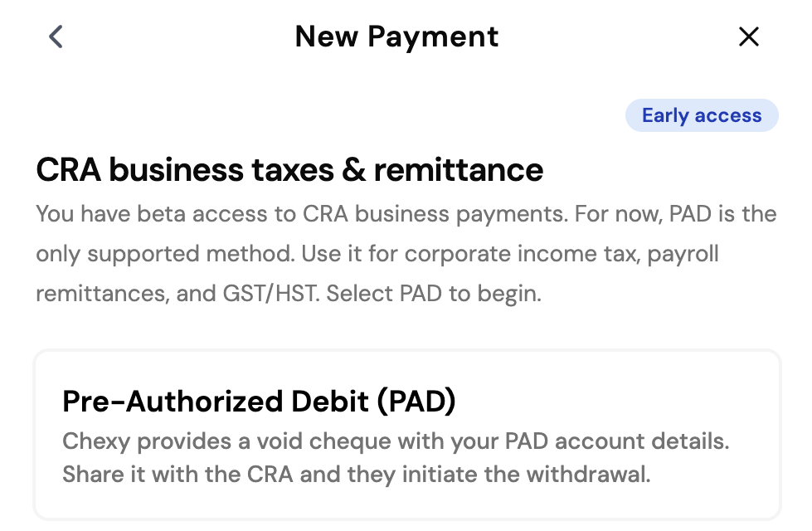Click the New Payment title
Image resolution: width=812 pixels, height=531 pixels.
(396, 37)
